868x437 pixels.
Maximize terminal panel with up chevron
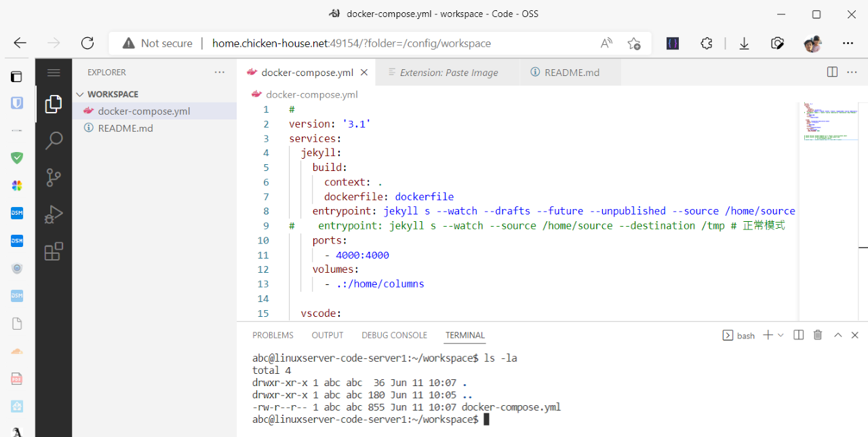click(837, 335)
